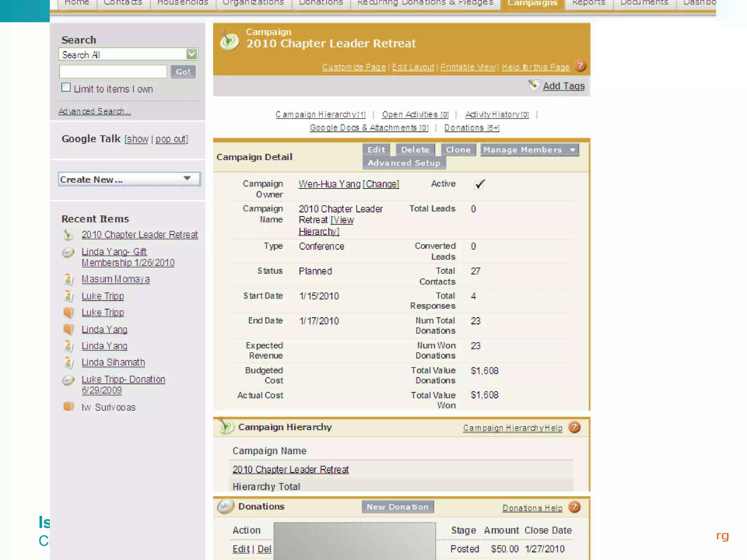Click the Add Tags tag icon
This screenshot has width=747, height=560.
point(534,85)
